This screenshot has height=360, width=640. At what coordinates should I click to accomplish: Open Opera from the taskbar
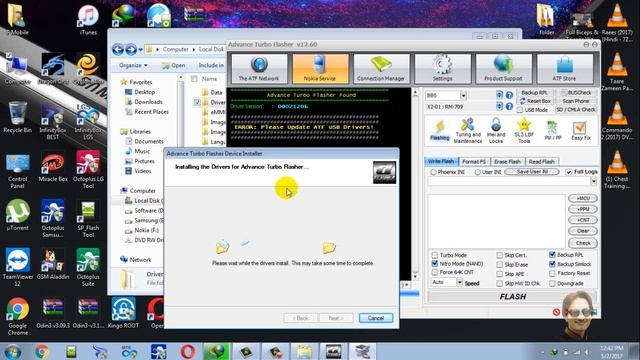coord(187,351)
